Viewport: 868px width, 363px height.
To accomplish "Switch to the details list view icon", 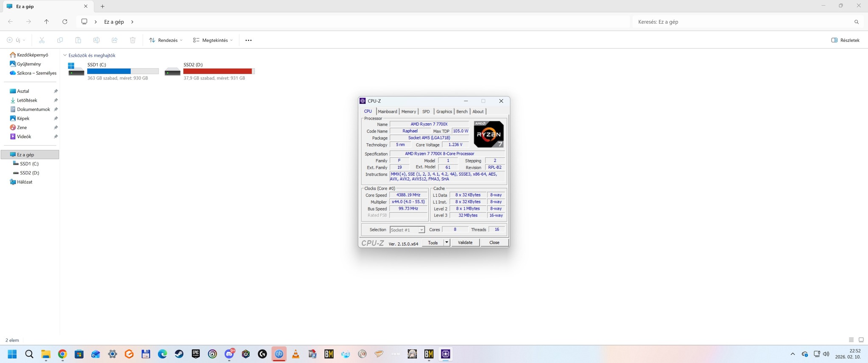I will click(851, 340).
